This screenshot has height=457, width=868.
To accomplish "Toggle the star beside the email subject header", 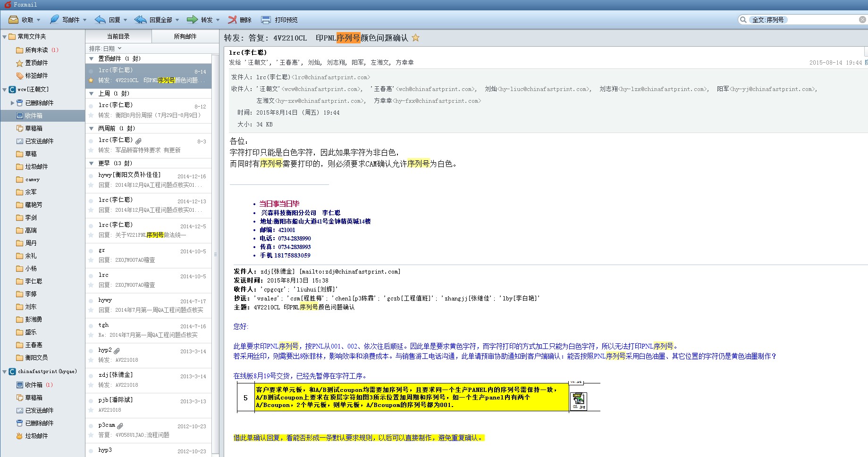I will pyautogui.click(x=415, y=38).
